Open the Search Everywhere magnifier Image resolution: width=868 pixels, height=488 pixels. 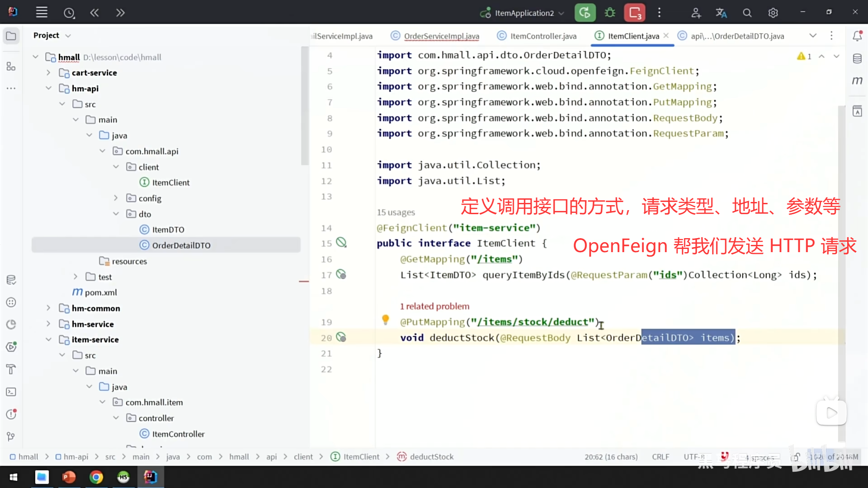point(747,13)
